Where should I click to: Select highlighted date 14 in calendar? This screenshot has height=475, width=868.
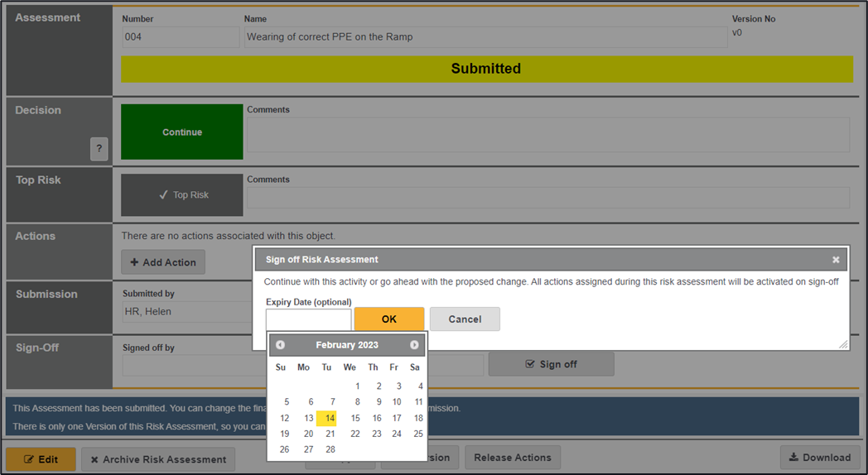327,419
